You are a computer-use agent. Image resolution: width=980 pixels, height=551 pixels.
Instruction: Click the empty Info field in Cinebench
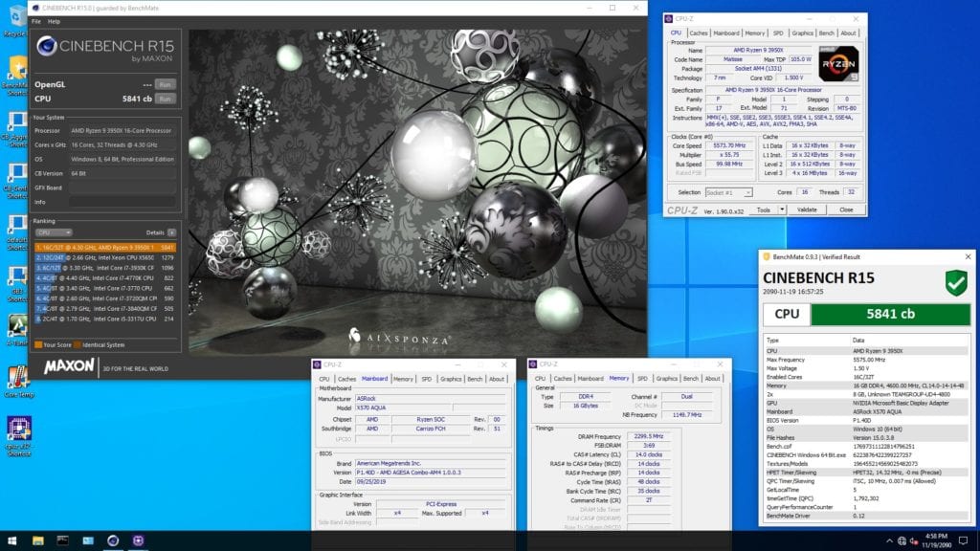(x=122, y=202)
